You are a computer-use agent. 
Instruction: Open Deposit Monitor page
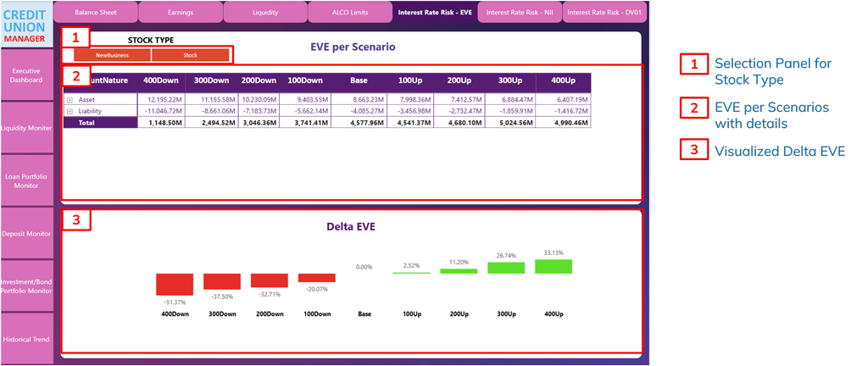coord(26,233)
